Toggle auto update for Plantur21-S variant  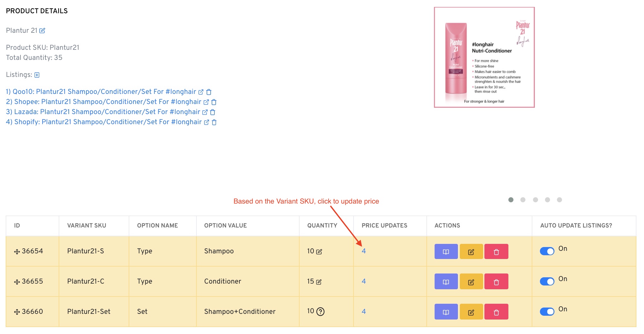[547, 251]
